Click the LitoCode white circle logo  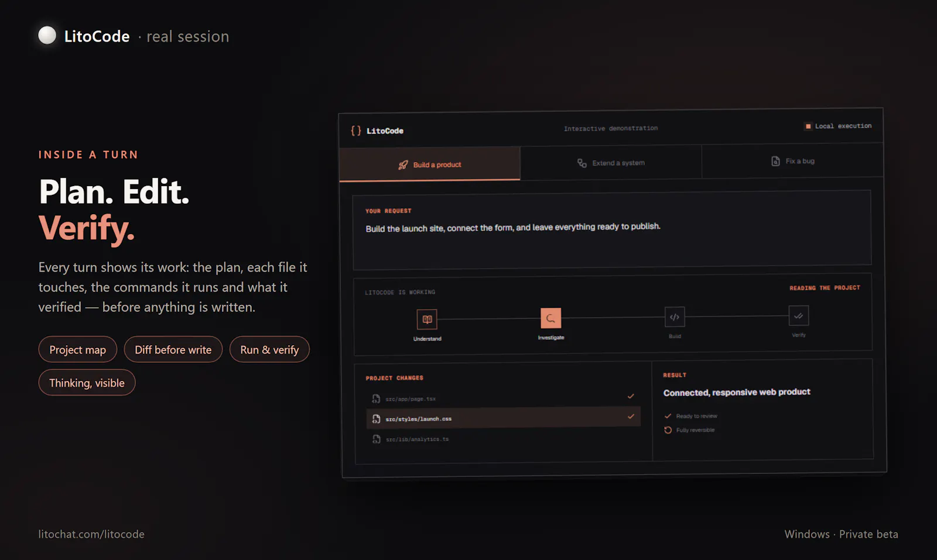(47, 36)
